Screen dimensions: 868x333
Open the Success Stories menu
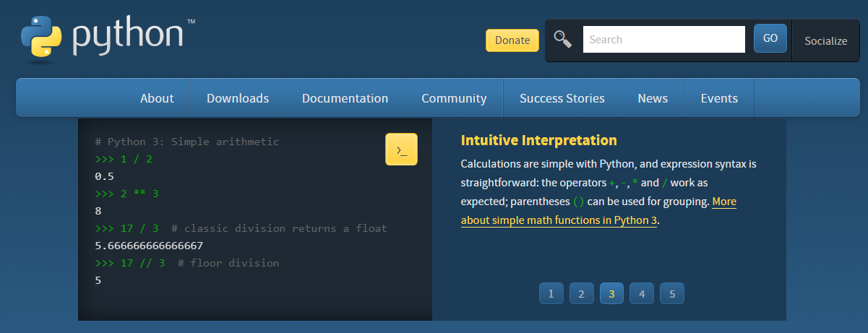[x=562, y=98]
